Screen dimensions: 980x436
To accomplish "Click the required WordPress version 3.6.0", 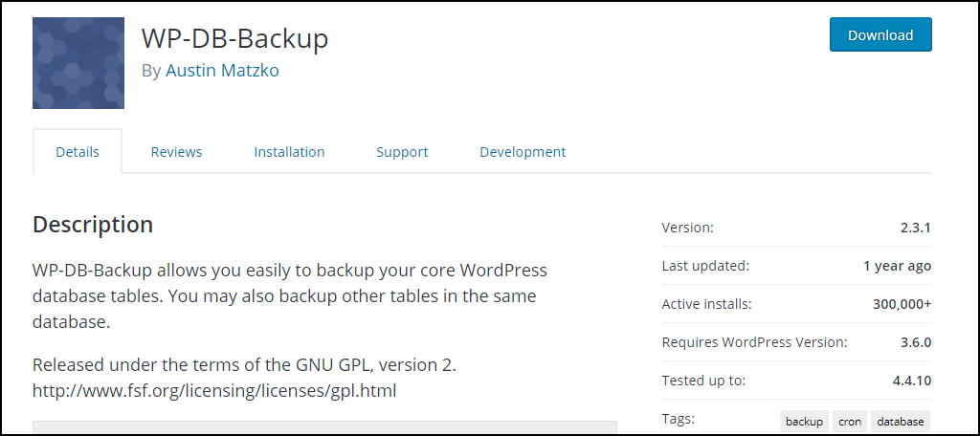I will (916, 342).
